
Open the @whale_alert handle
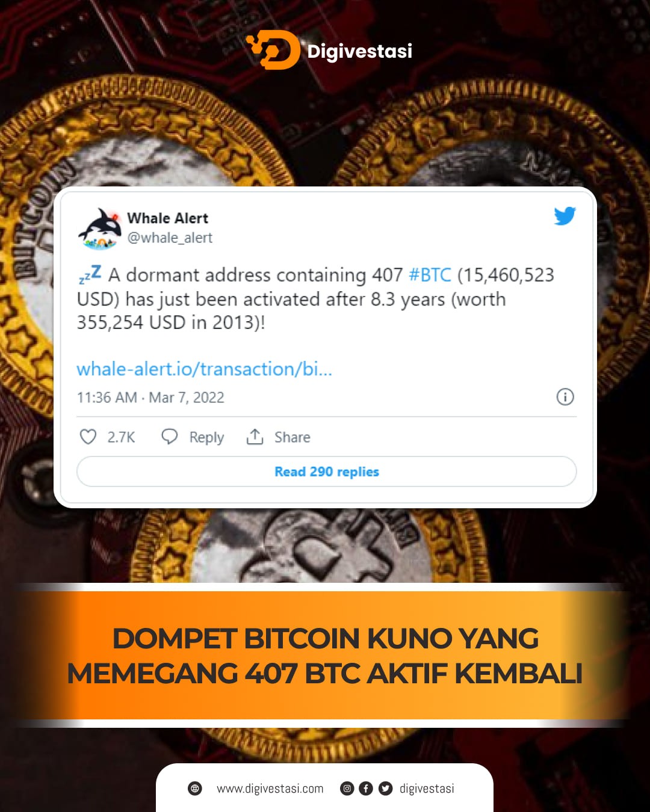[x=170, y=238]
